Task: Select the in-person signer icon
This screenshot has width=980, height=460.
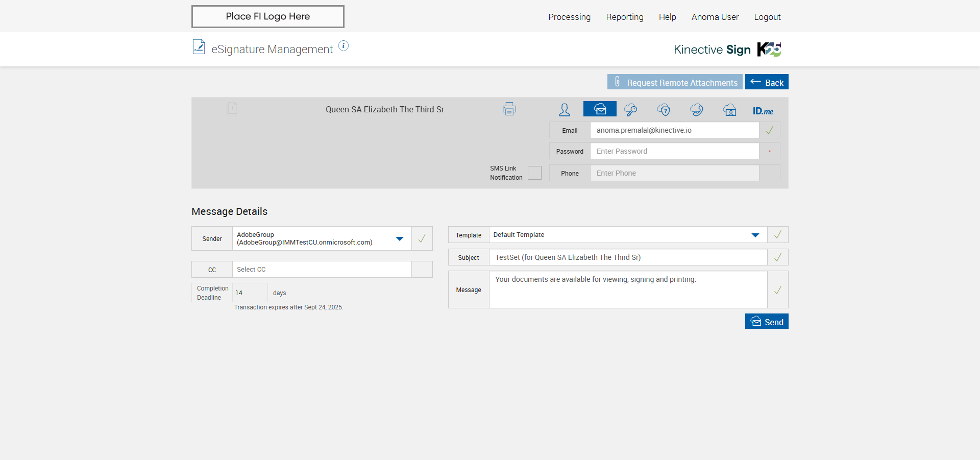Action: coord(565,110)
